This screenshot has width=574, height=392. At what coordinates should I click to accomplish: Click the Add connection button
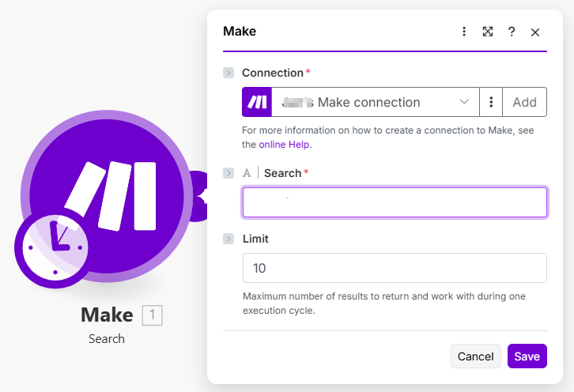pos(525,102)
